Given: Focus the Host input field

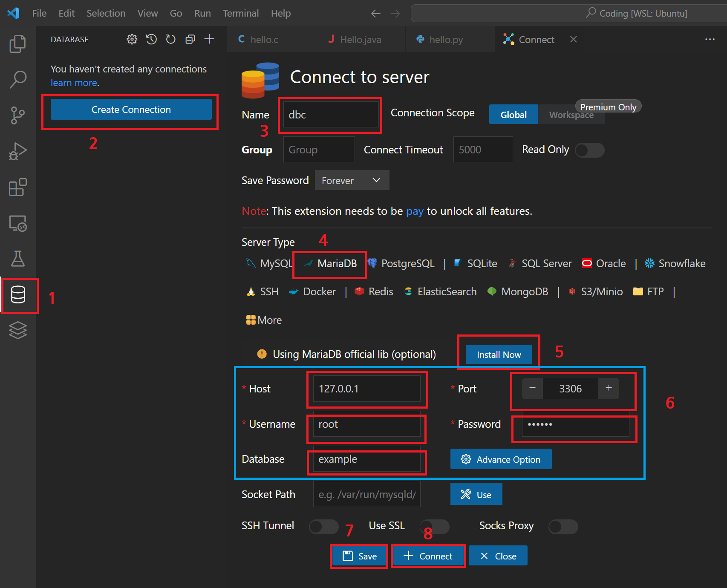Looking at the screenshot, I should click(366, 389).
